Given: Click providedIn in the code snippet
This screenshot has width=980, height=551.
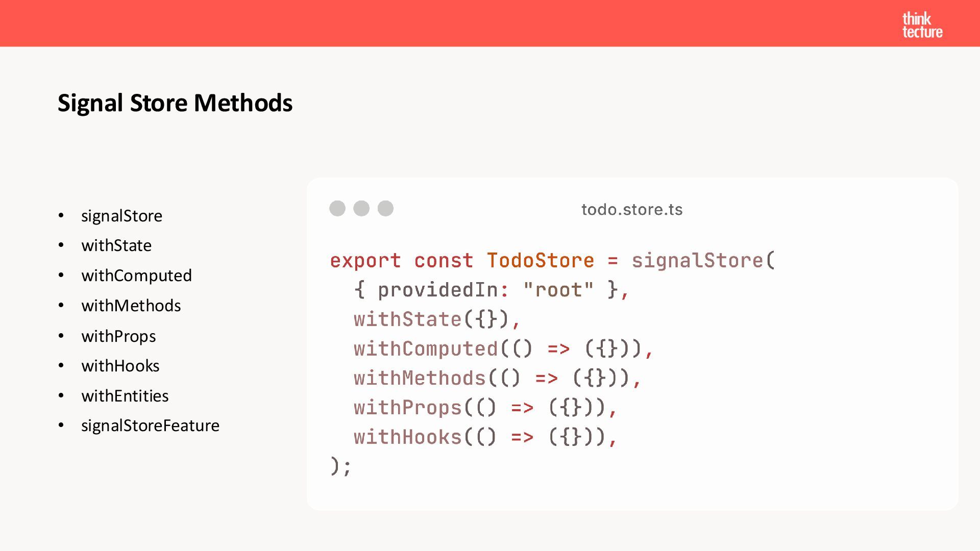Looking at the screenshot, I should [x=437, y=290].
